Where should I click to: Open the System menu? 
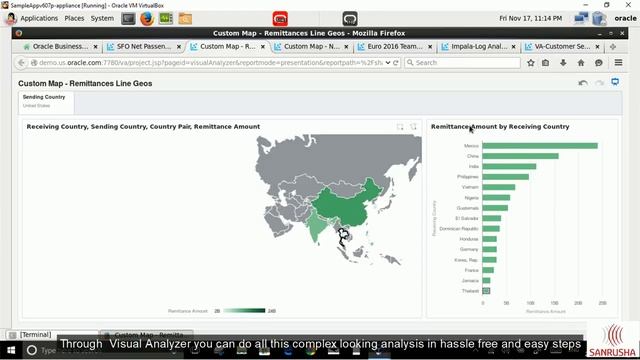tap(102, 18)
